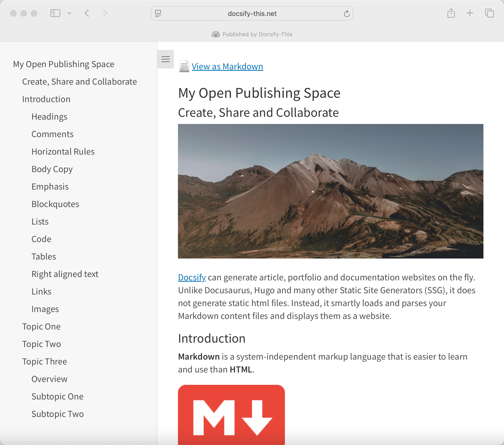Jump to Comments section in sidebar

52,134
